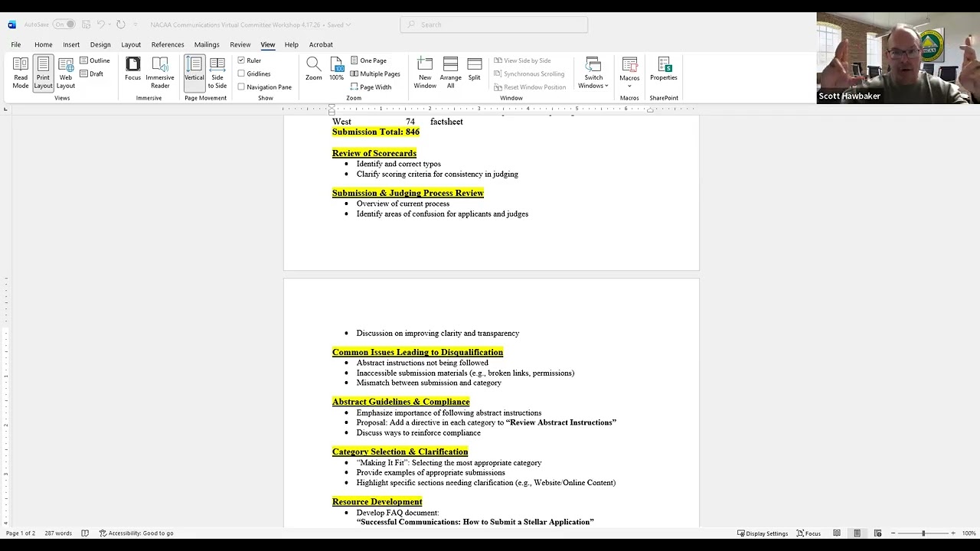Select Print Layout view button
Viewport: 980px width, 551px height.
[43, 73]
